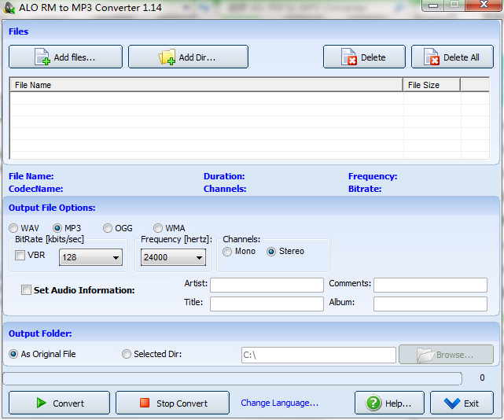Open the BitRate 128 dropdown

point(90,257)
